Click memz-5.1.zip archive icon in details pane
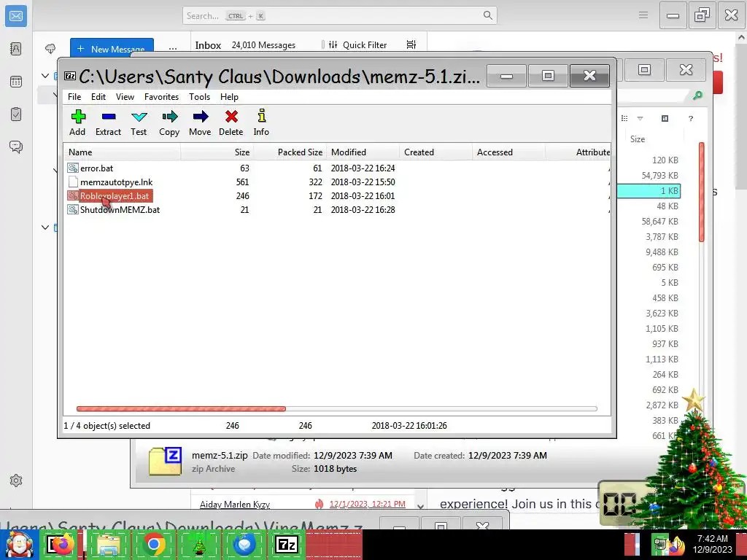The height and width of the screenshot is (560, 747). (166, 461)
